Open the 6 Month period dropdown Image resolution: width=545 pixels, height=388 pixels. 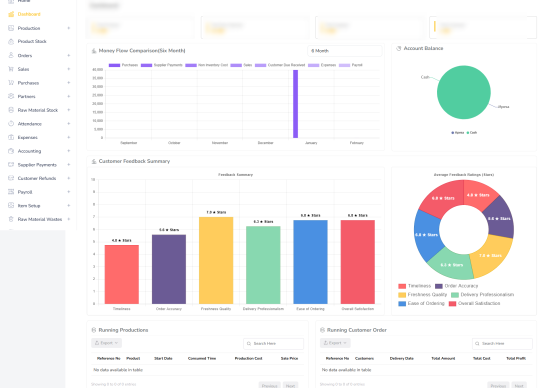coord(344,51)
